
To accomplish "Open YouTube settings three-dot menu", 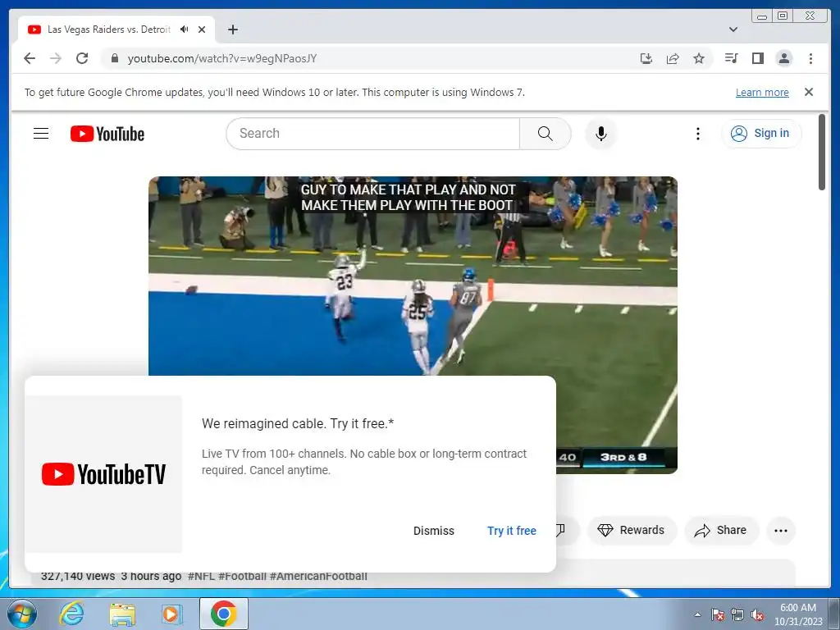I will point(697,134).
